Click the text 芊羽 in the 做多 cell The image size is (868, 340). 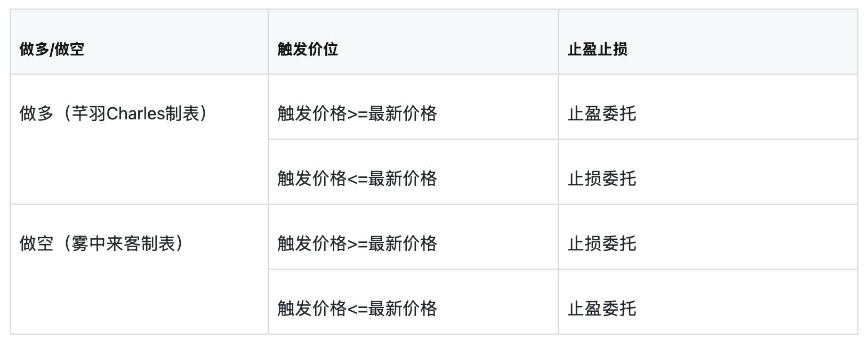(89, 114)
